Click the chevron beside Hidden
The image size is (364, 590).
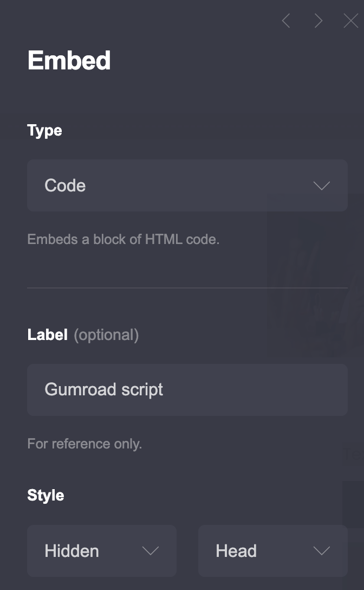151,551
